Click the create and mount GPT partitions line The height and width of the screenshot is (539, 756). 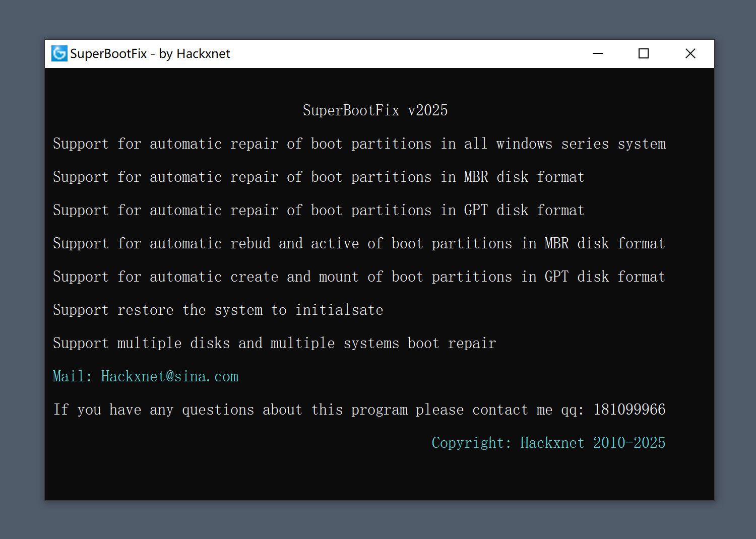358,277
